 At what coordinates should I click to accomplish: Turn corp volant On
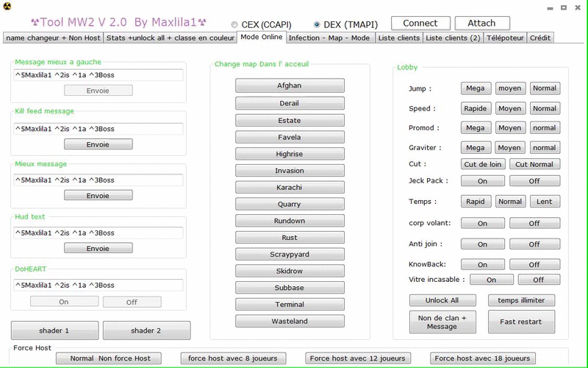483,224
